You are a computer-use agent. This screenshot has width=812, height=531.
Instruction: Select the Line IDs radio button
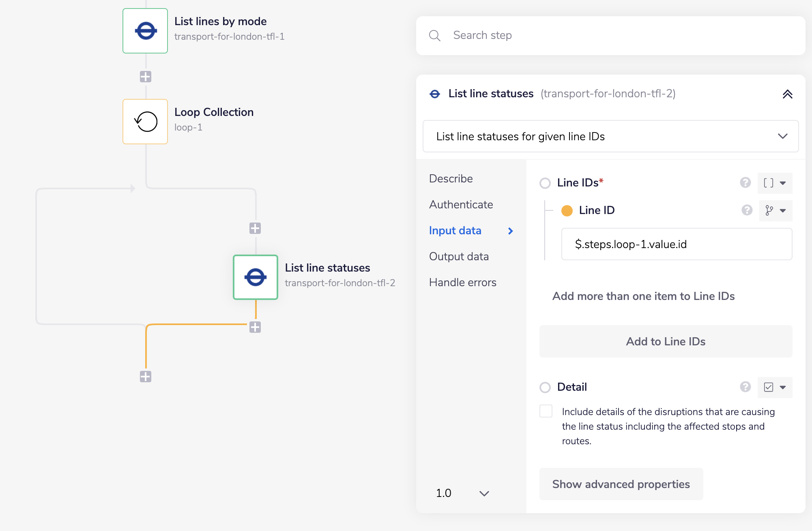[545, 183]
